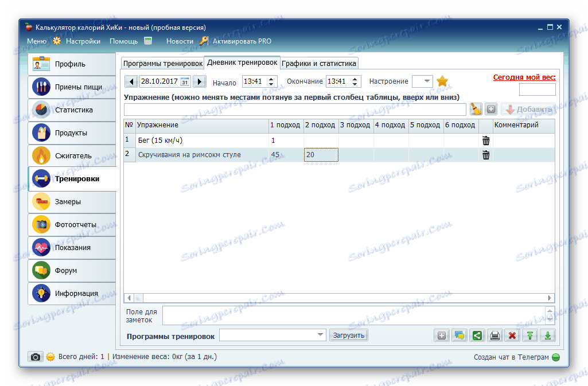Image resolution: width=588 pixels, height=386 pixels.
Task: Click the today's weight input field
Action: click(537, 89)
